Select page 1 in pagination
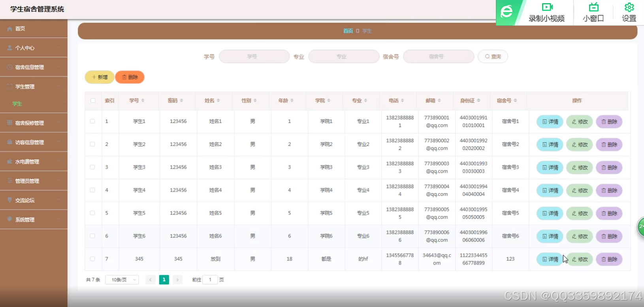The image size is (644, 307). click(x=164, y=280)
